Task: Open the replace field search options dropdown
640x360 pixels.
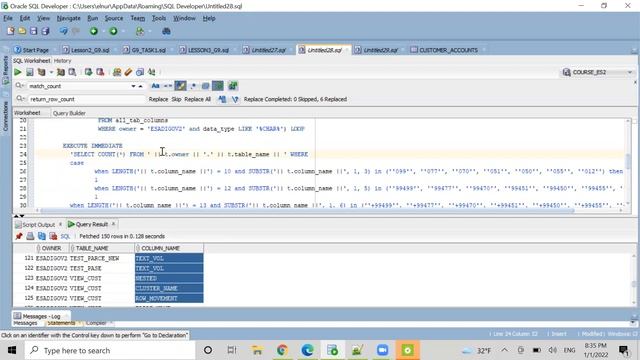Action: tap(19, 99)
